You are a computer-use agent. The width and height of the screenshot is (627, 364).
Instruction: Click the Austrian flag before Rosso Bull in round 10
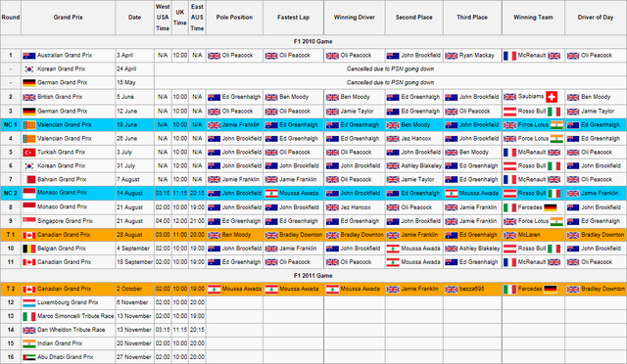tap(509, 249)
